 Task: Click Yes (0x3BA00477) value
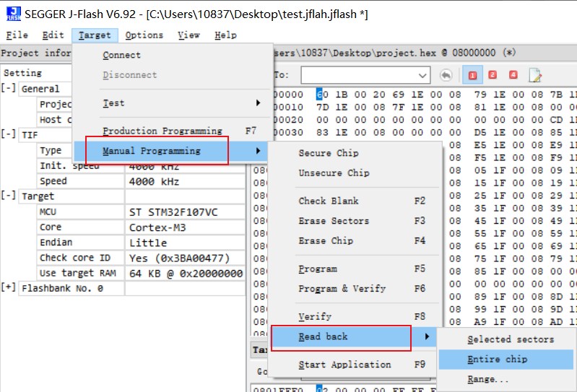click(180, 258)
